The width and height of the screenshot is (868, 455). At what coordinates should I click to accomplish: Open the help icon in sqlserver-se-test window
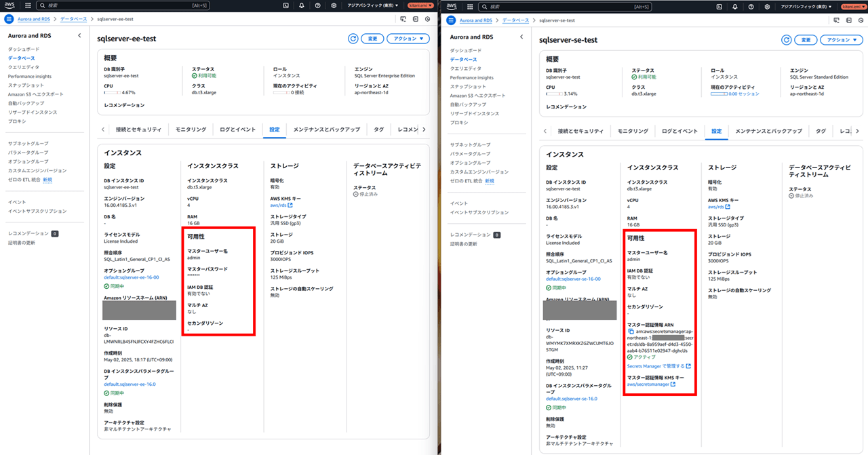751,6
